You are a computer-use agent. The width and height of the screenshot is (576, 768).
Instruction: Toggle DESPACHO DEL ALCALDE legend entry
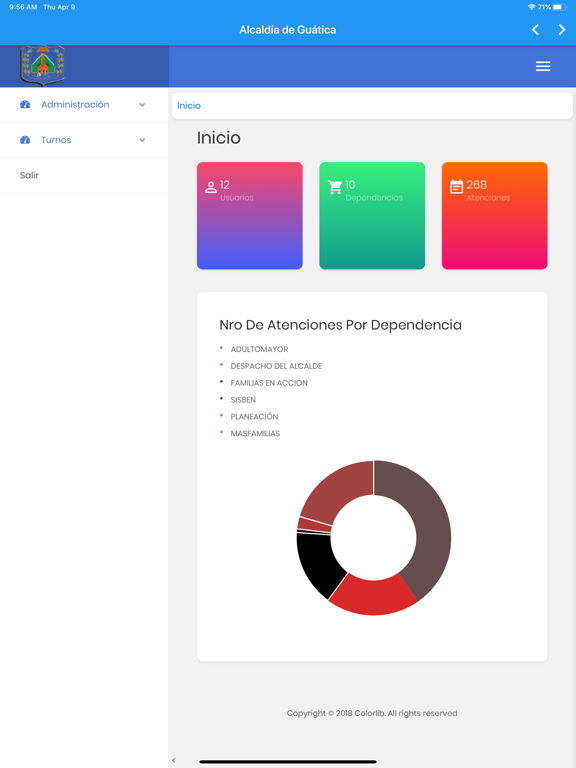tap(276, 366)
